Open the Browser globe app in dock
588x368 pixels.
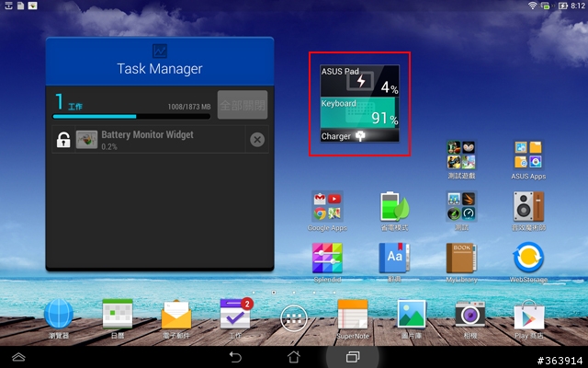[x=59, y=314]
